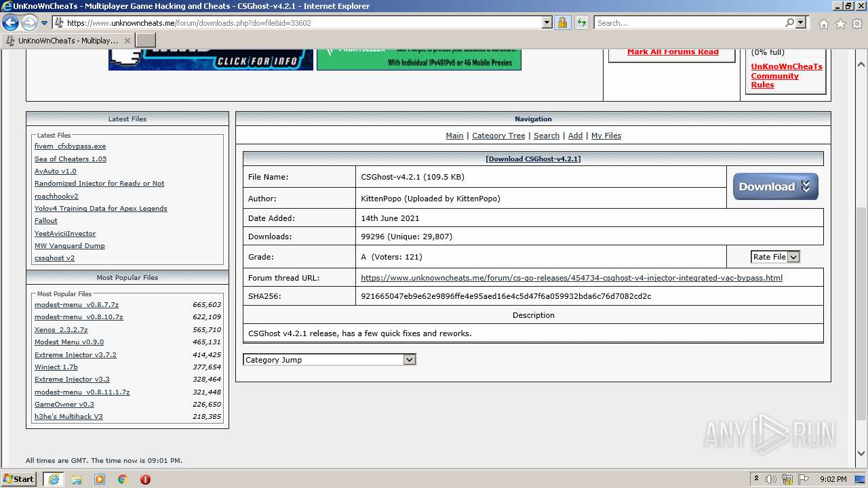Open YeetAviciiInvector file link
868x488 pixels.
coord(65,234)
